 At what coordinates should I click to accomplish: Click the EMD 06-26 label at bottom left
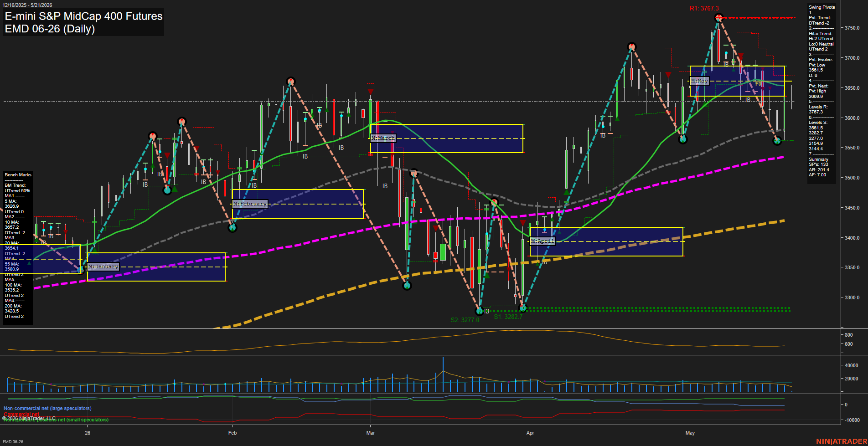(13, 442)
